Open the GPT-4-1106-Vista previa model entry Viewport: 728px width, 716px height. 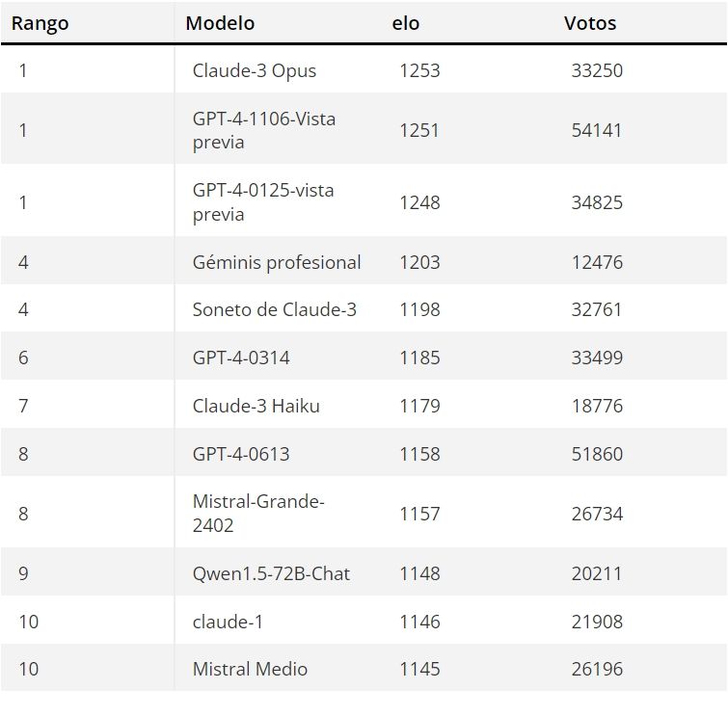click(x=263, y=130)
